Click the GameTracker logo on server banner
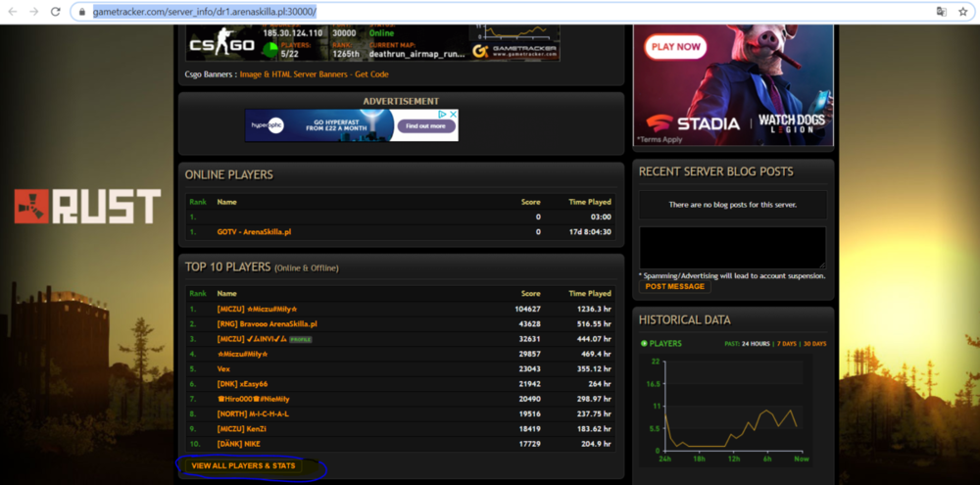Viewport: 980px width, 485px height. pos(514,51)
